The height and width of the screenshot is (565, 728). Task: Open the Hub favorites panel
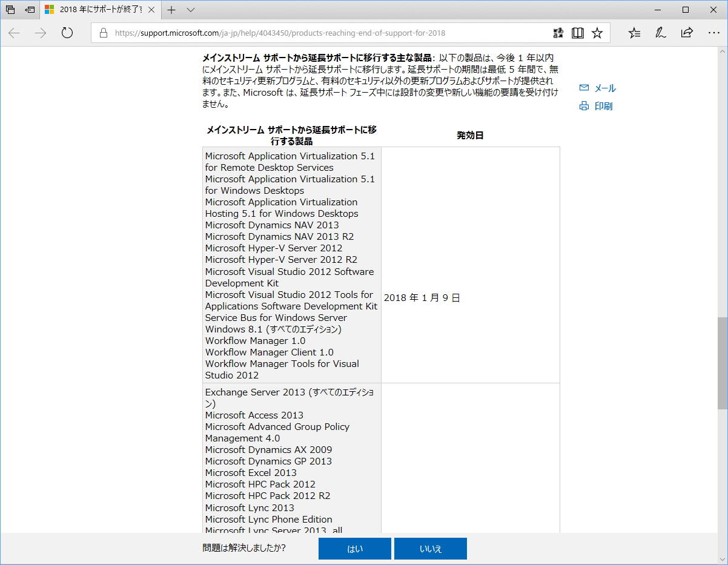click(x=634, y=33)
